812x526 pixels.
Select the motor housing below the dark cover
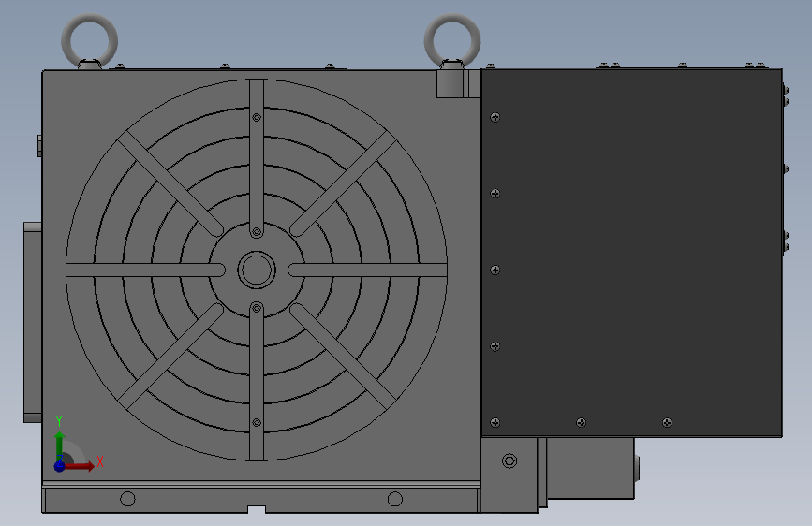590,468
